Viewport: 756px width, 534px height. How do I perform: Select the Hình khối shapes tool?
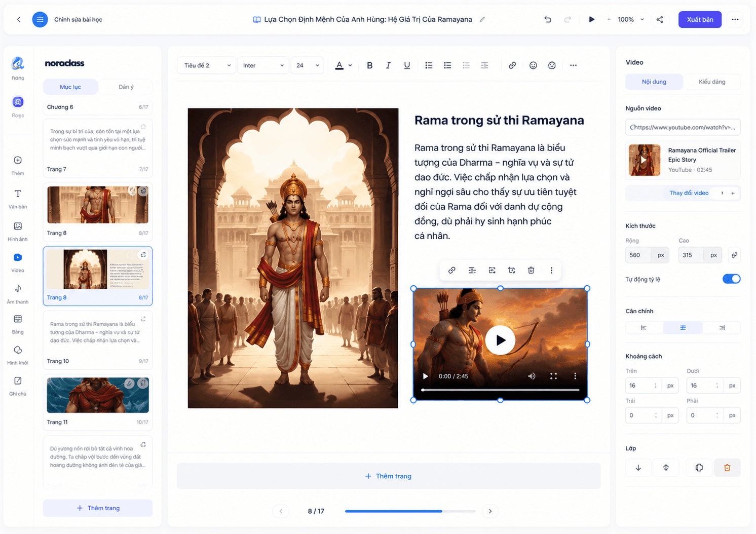point(18,355)
